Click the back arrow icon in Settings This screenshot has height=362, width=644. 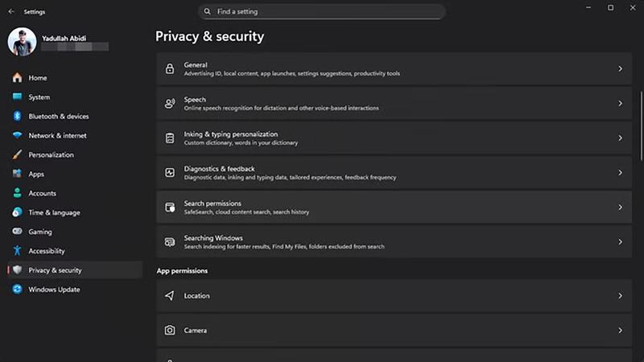(11, 12)
